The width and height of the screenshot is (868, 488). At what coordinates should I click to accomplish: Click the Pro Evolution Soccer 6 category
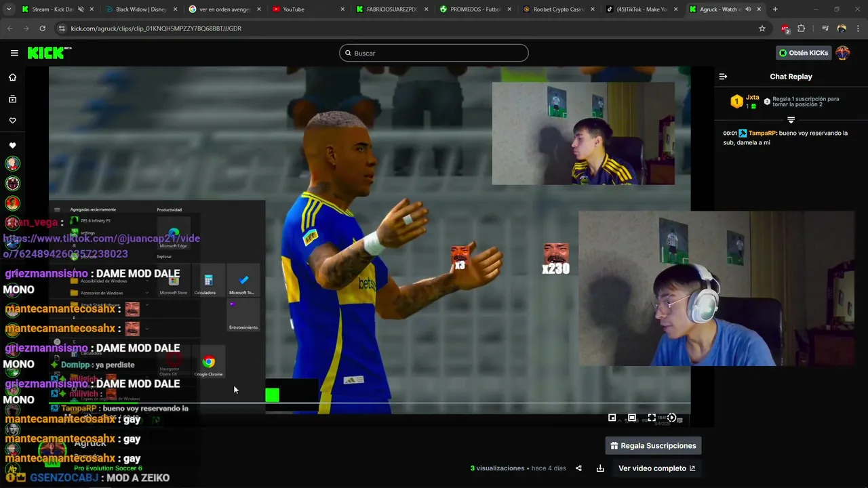(x=108, y=468)
